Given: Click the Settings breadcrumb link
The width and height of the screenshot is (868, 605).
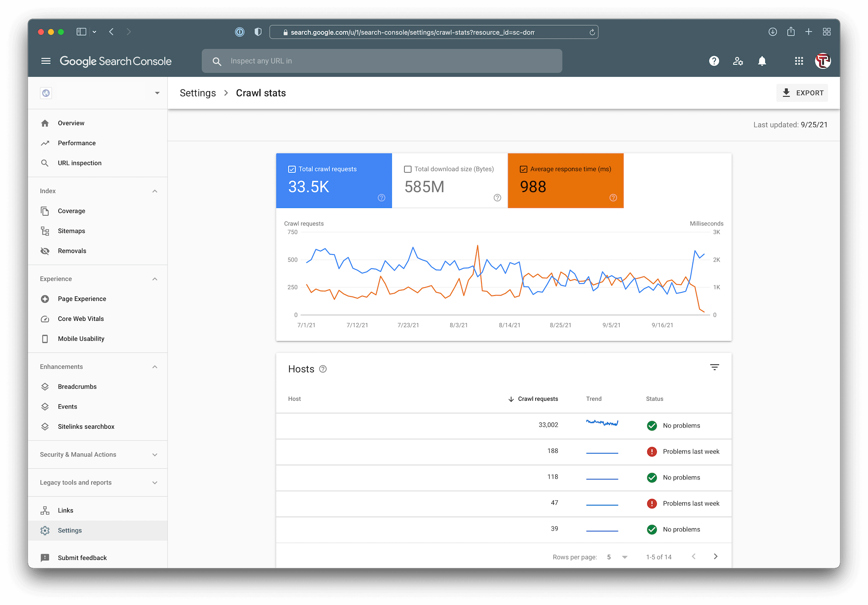Looking at the screenshot, I should (198, 93).
